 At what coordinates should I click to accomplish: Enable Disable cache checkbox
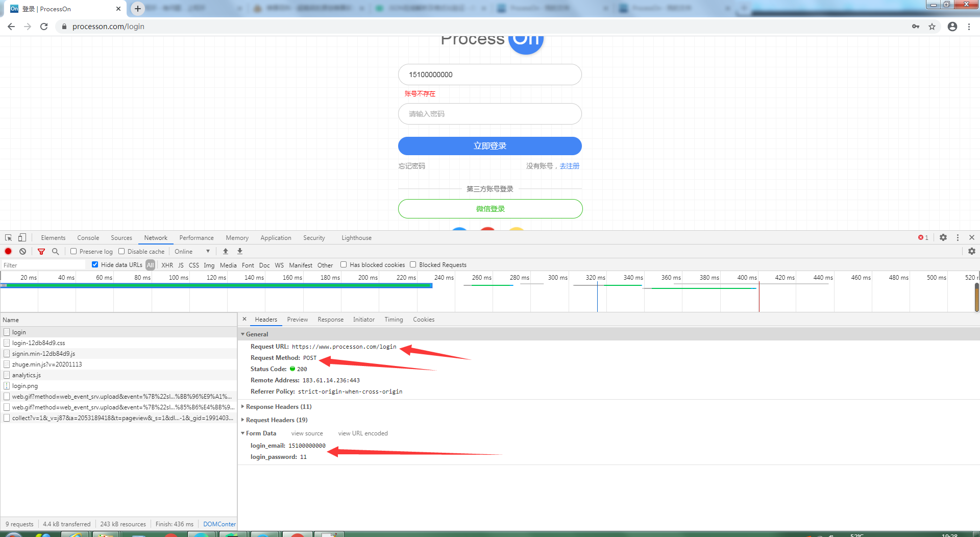coord(121,251)
